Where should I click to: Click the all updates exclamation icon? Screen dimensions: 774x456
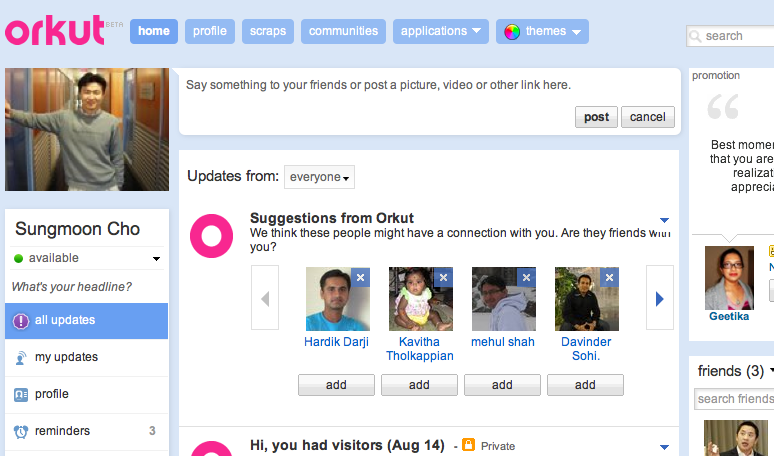coord(21,321)
